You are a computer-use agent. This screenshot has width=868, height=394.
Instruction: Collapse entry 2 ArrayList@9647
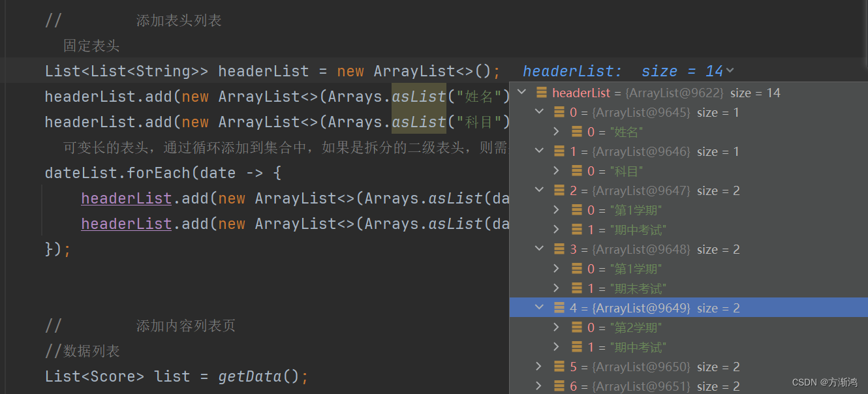pos(539,190)
